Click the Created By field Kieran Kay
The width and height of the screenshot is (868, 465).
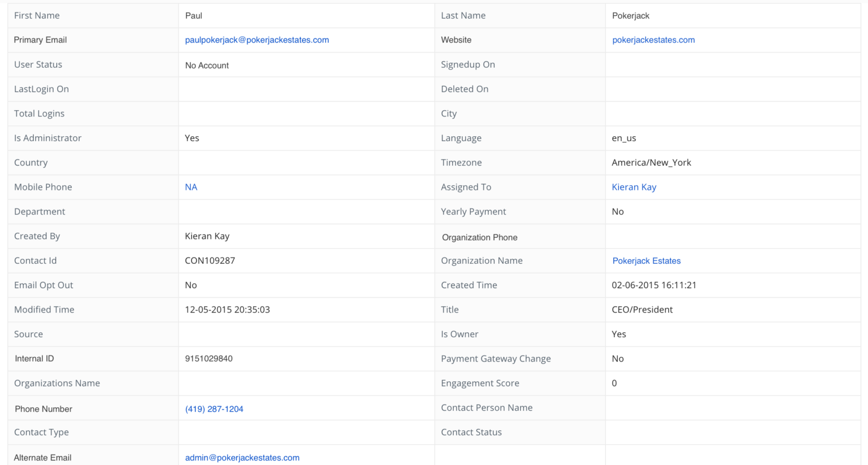tap(207, 236)
